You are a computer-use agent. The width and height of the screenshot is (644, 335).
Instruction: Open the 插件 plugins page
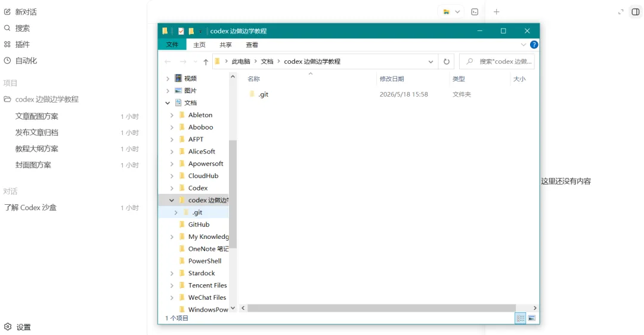(17, 44)
